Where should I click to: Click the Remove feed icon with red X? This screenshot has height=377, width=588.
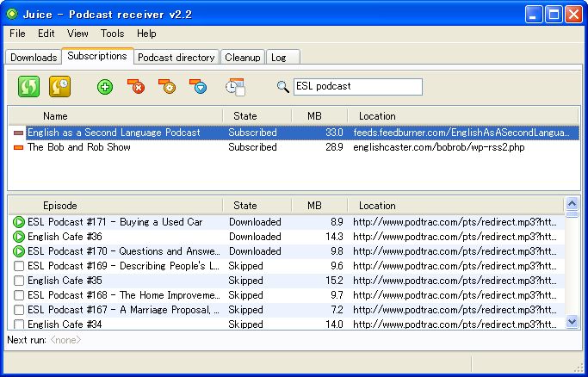coord(136,86)
